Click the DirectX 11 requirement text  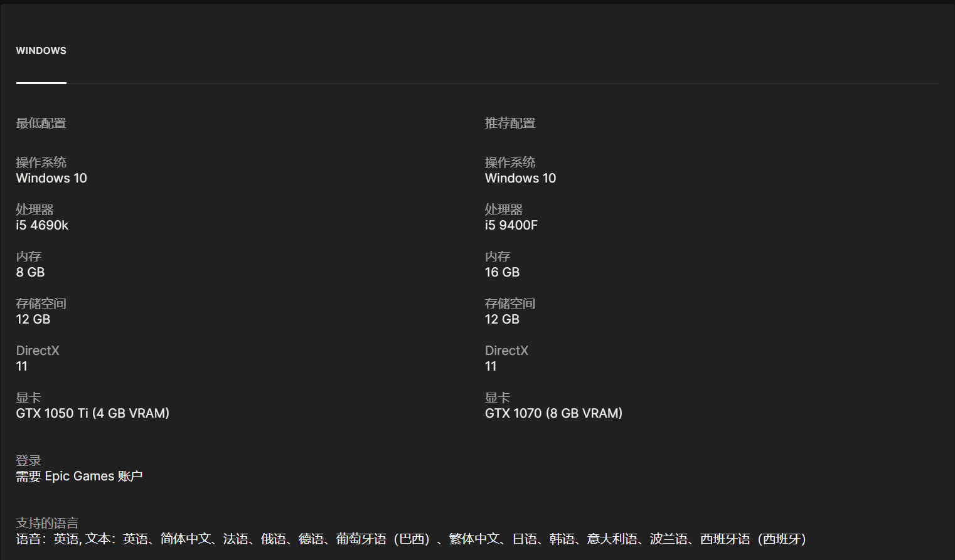click(21, 366)
